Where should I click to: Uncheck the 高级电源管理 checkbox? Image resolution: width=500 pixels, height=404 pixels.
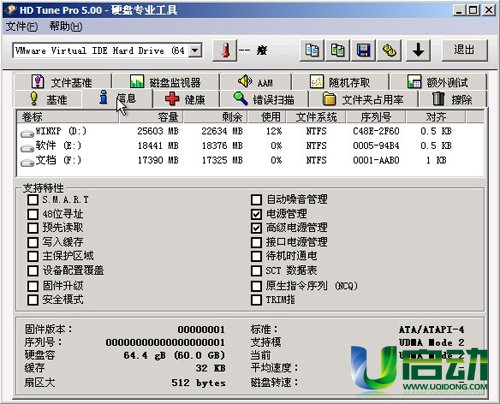[x=256, y=228]
